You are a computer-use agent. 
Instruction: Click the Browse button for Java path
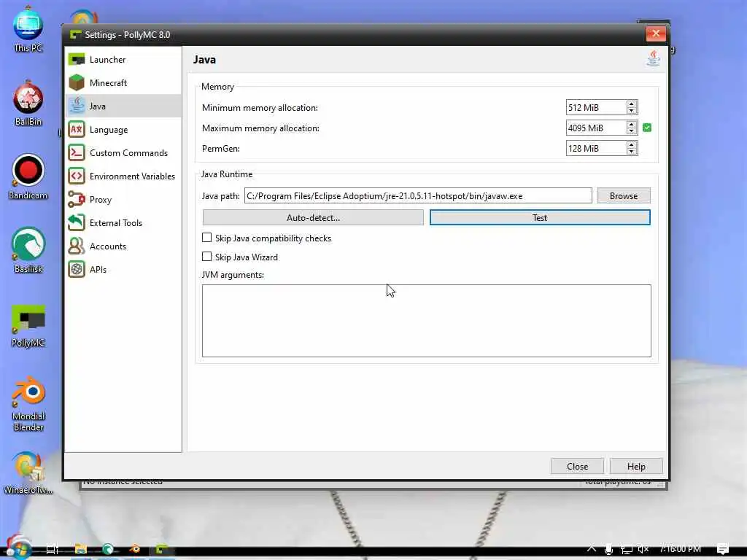[x=624, y=195]
